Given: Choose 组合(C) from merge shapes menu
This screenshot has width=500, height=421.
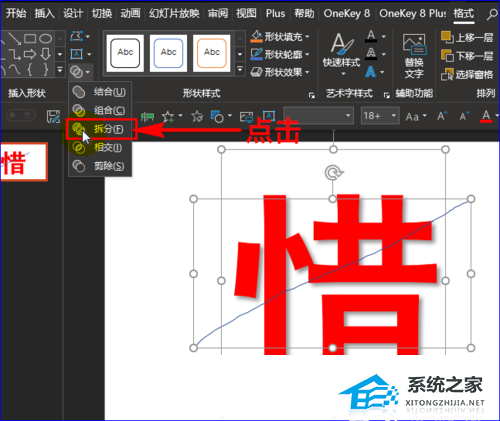Looking at the screenshot, I should (100, 110).
